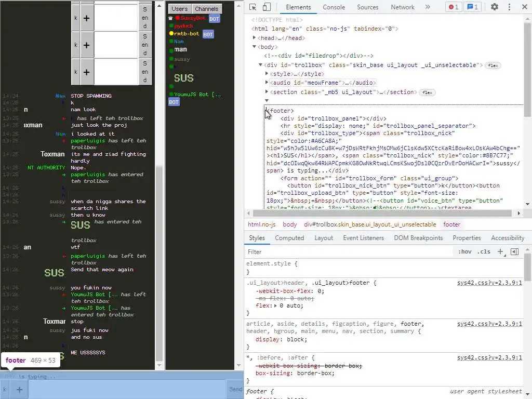Select body breadcrumb
The image size is (532, 399).
pos(290,224)
